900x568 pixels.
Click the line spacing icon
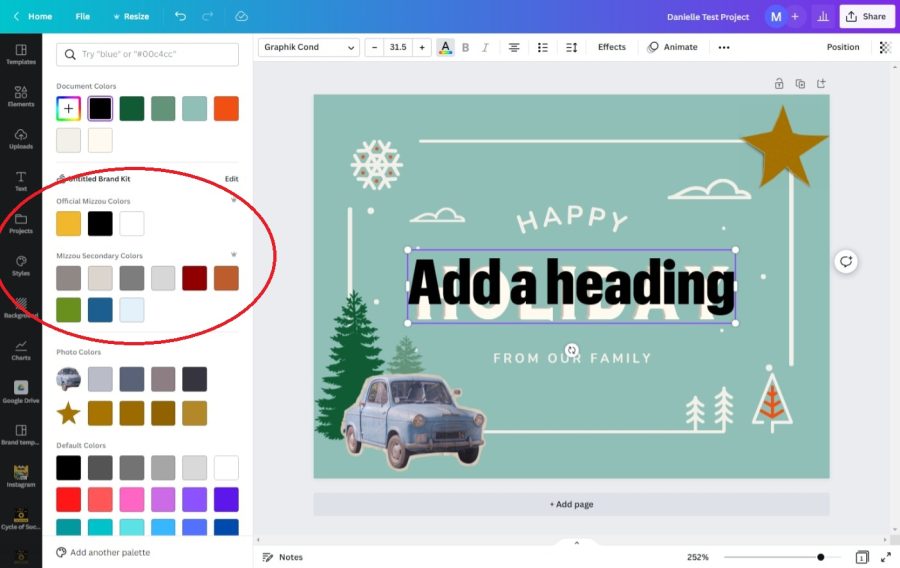[571, 47]
